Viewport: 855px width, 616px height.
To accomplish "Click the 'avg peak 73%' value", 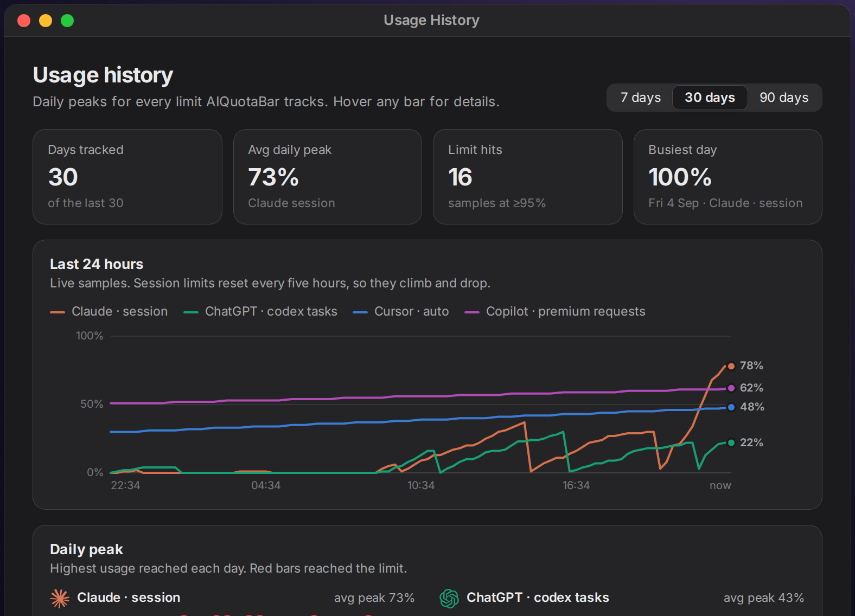I will click(374, 598).
